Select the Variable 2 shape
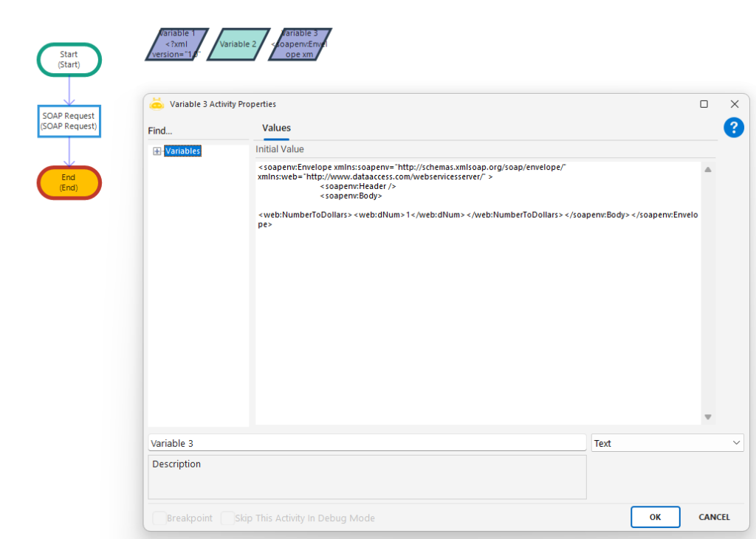The width and height of the screenshot is (756, 539). point(238,44)
